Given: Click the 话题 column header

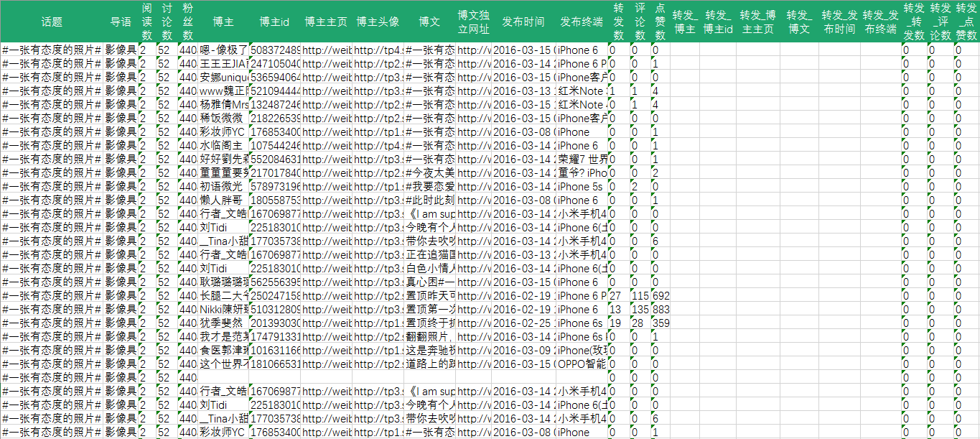Looking at the screenshot, I should coord(52,22).
